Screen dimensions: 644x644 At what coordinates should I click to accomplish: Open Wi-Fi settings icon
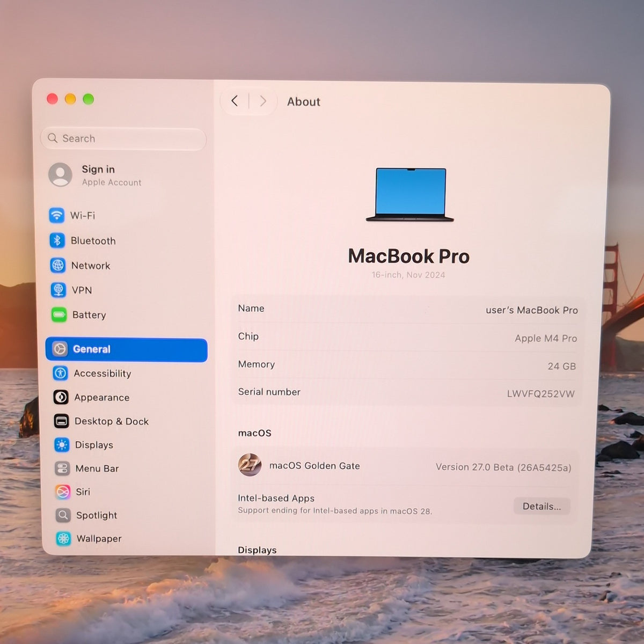tap(57, 215)
